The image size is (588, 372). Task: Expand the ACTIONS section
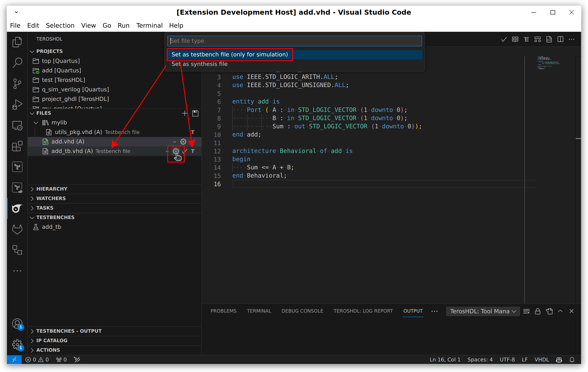point(32,350)
